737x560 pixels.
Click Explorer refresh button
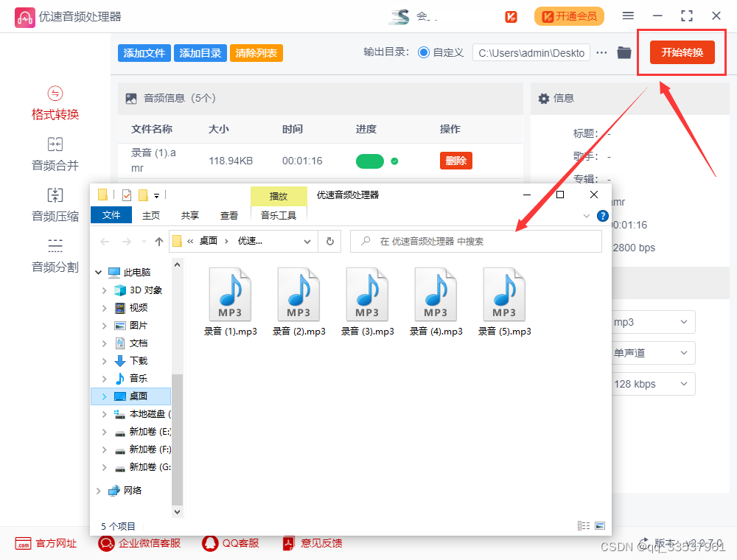coord(330,242)
